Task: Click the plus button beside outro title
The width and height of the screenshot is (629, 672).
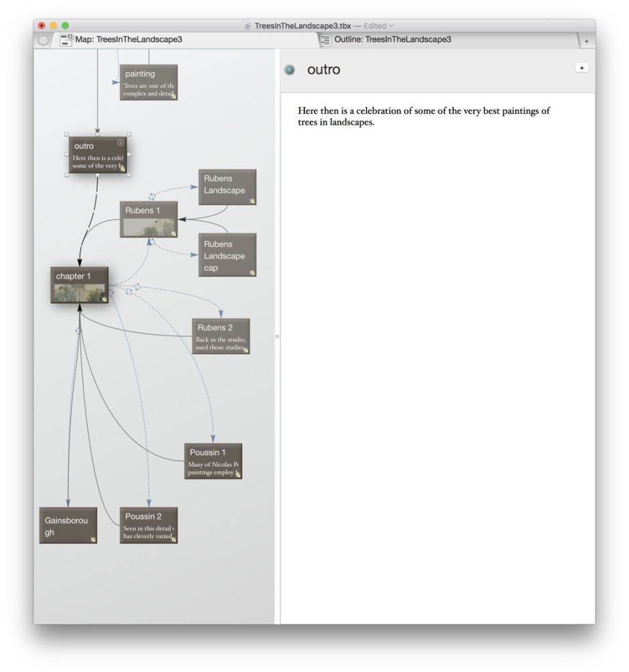Action: coord(581,68)
